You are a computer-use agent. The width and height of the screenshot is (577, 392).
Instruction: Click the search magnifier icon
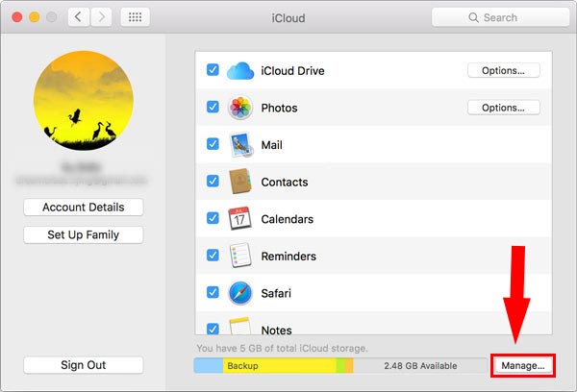pos(473,17)
